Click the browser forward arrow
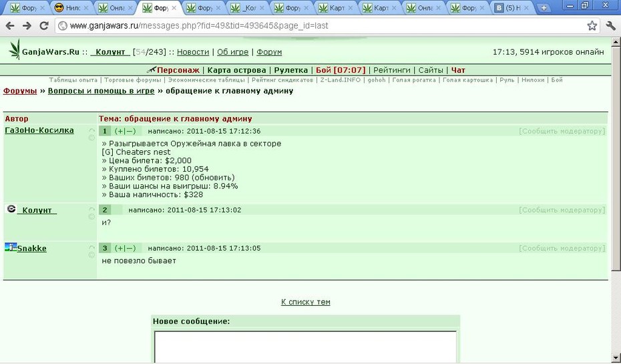The width and height of the screenshot is (621, 364). coord(27,26)
